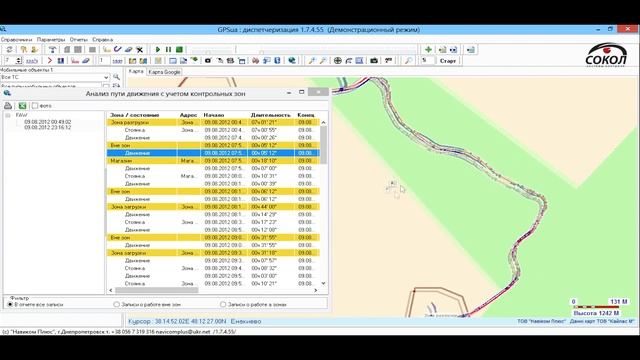
Task: Select 'Записи о работе вне зон' radio
Action: (x=116, y=304)
